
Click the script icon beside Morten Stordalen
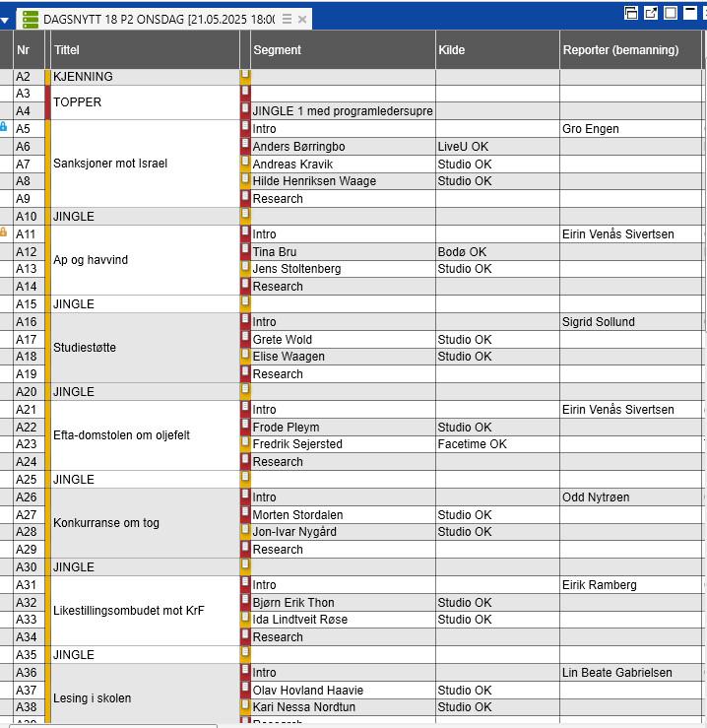pos(245,513)
